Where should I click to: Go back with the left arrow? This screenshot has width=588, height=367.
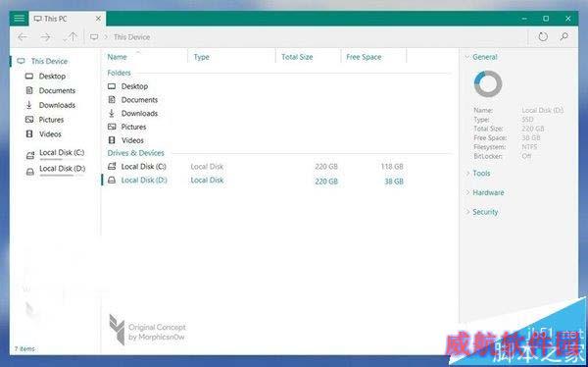click(x=23, y=37)
